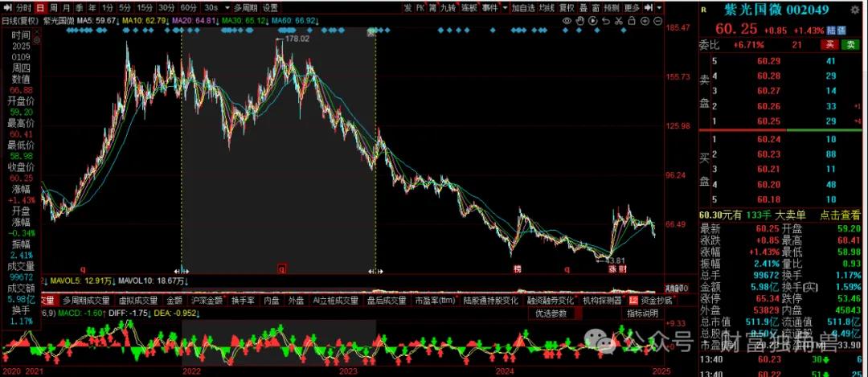Open the 点击查看 link for large orders

click(x=840, y=215)
